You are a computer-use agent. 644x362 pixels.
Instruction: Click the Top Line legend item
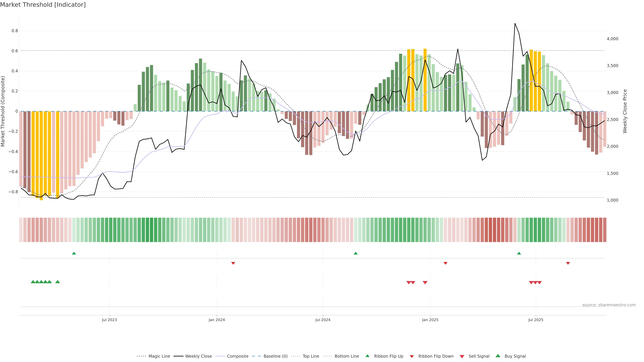point(311,356)
